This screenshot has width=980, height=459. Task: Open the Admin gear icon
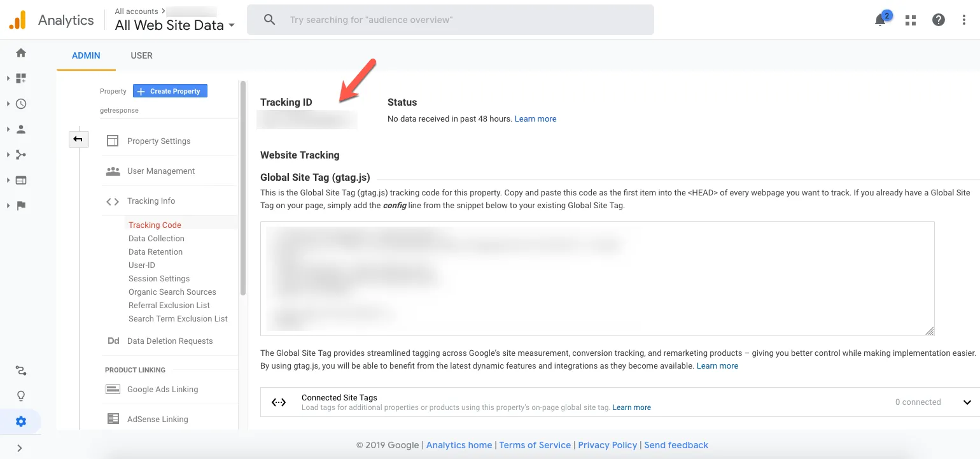tap(21, 421)
